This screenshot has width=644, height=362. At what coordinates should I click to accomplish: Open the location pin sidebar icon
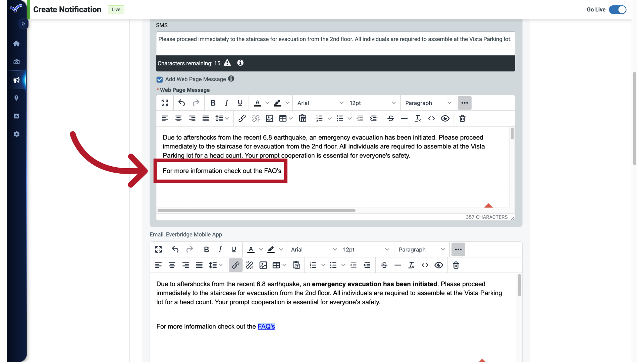coord(16,98)
